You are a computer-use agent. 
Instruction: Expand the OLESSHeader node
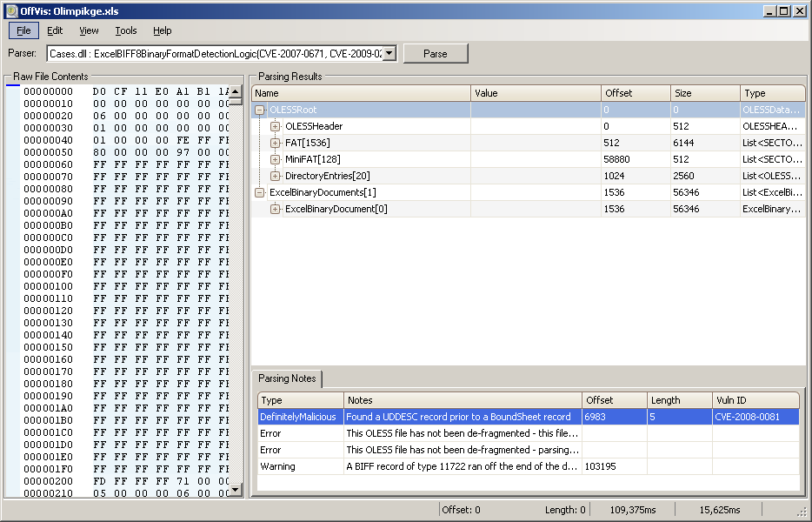coord(276,127)
